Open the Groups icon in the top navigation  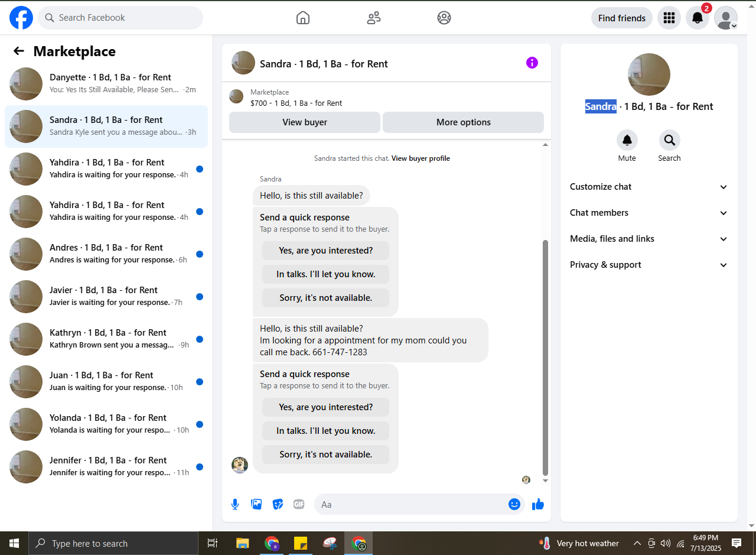444,18
